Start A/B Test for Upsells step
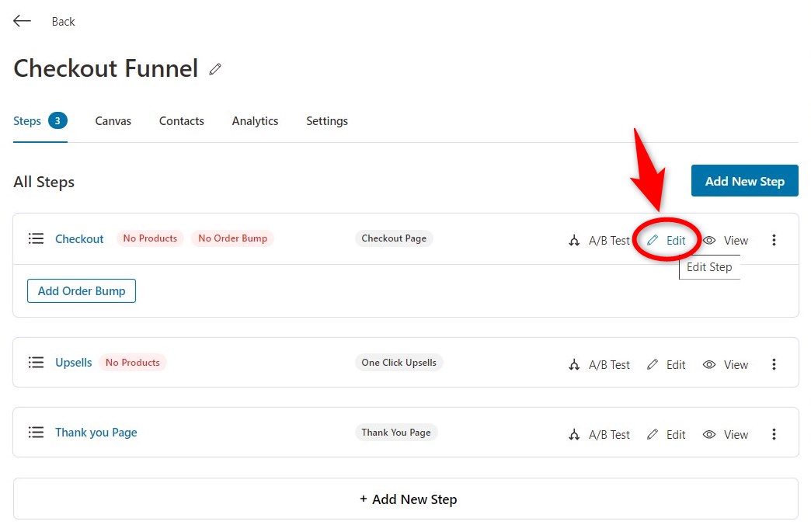 pyautogui.click(x=599, y=365)
